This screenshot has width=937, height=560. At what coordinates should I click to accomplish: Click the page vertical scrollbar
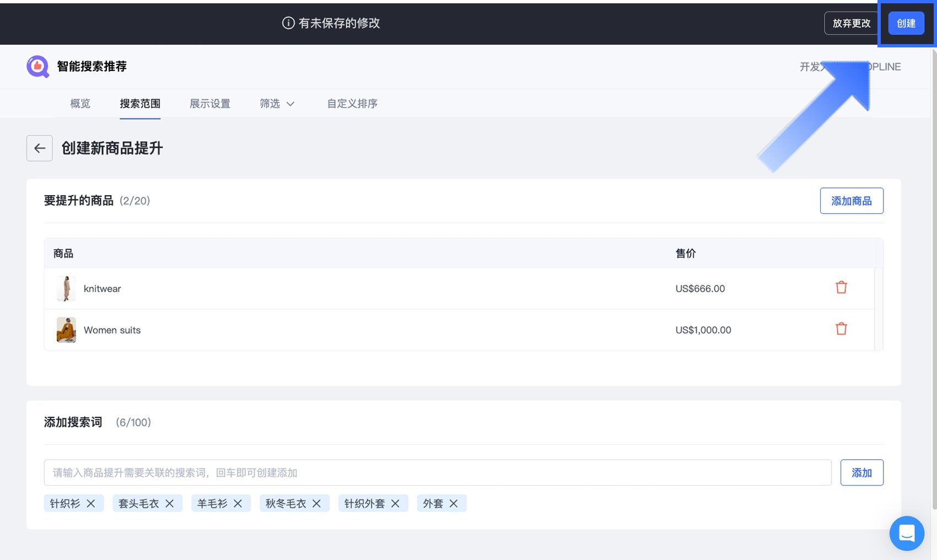click(x=934, y=278)
